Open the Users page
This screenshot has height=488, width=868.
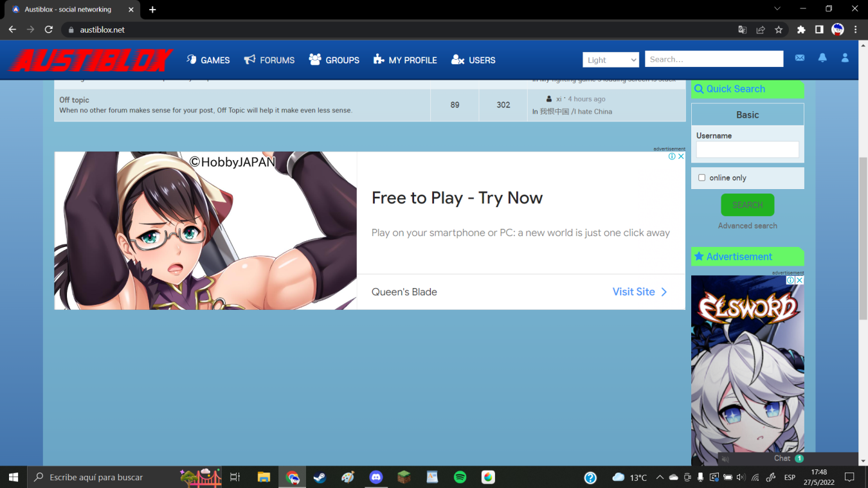point(473,60)
